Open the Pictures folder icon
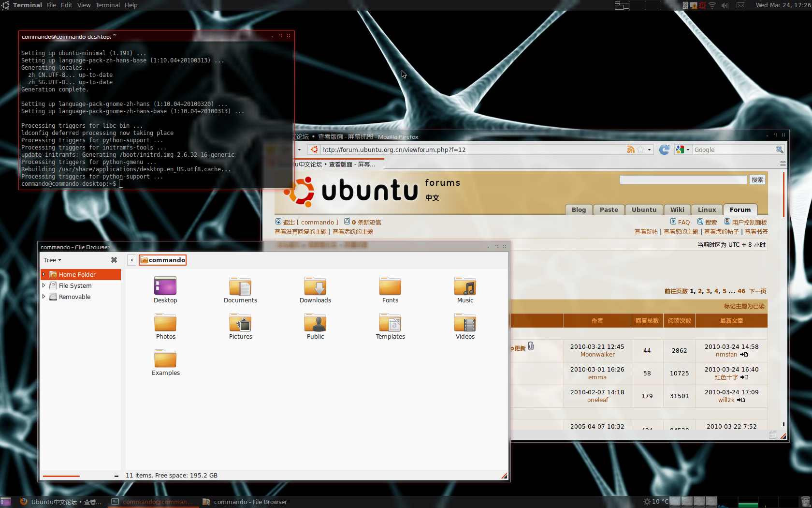The width and height of the screenshot is (812, 508). (240, 323)
